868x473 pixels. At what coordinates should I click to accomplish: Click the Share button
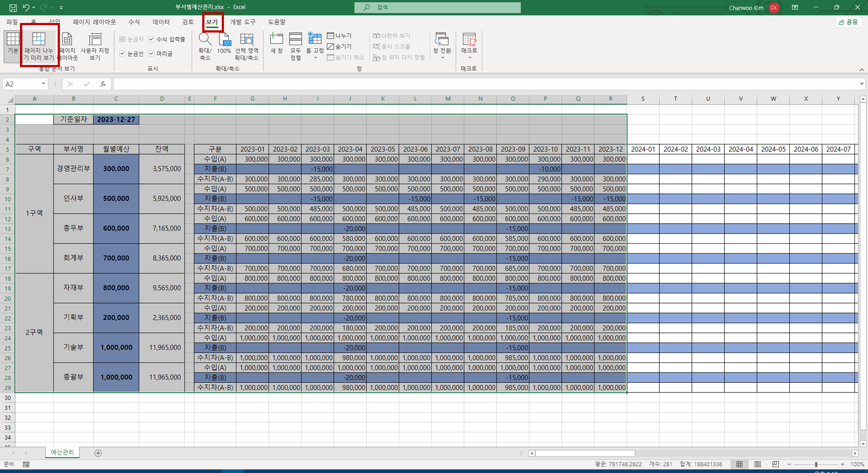tap(848, 22)
